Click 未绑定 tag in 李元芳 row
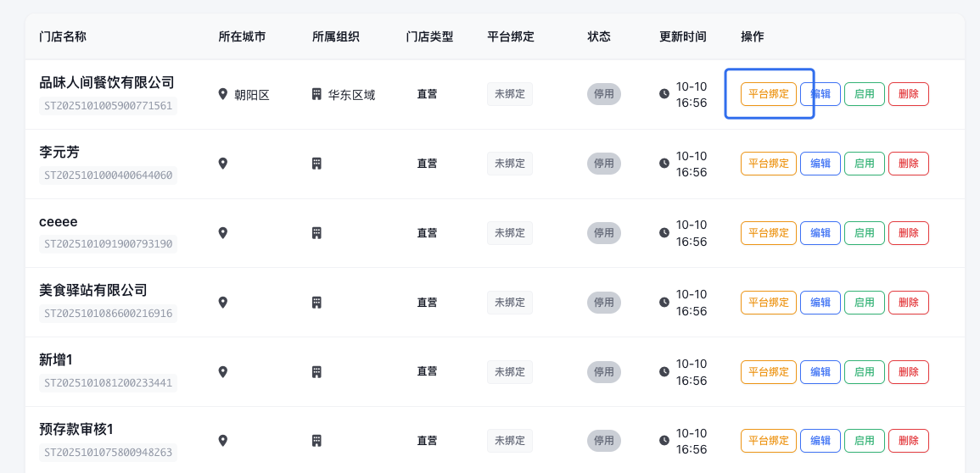 click(x=510, y=164)
